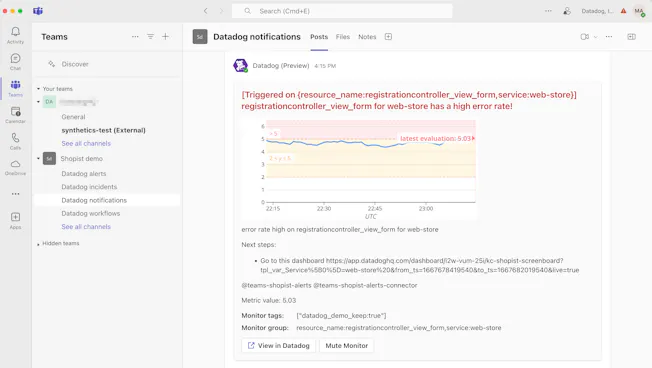Open Teams panel more options ellipsis
This screenshot has height=368, width=652.
(x=135, y=37)
